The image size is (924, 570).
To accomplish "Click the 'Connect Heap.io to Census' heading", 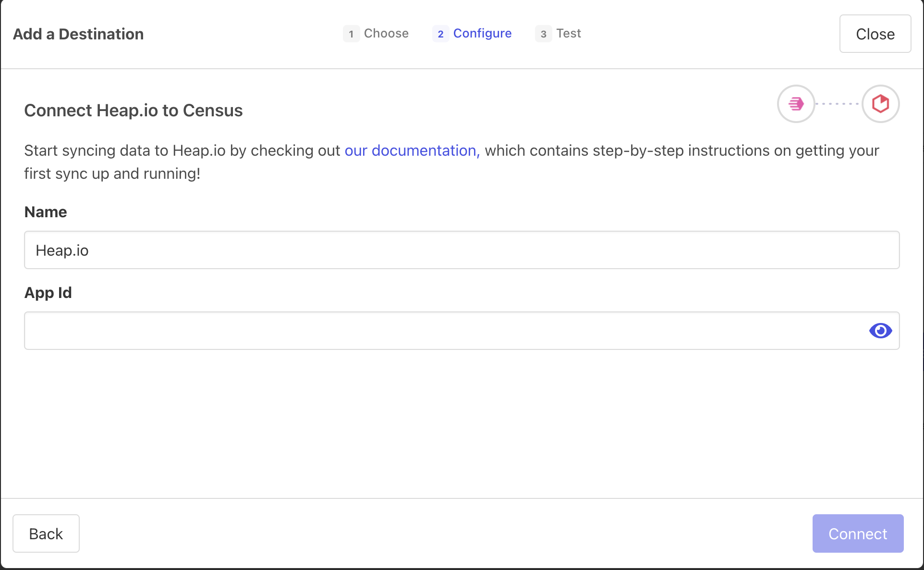I will coord(134,111).
